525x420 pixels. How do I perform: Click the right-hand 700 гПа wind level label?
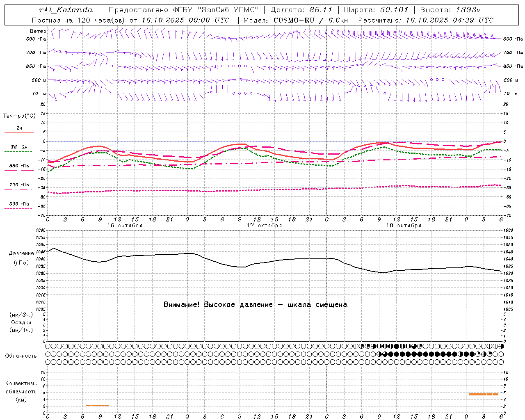(x=513, y=52)
